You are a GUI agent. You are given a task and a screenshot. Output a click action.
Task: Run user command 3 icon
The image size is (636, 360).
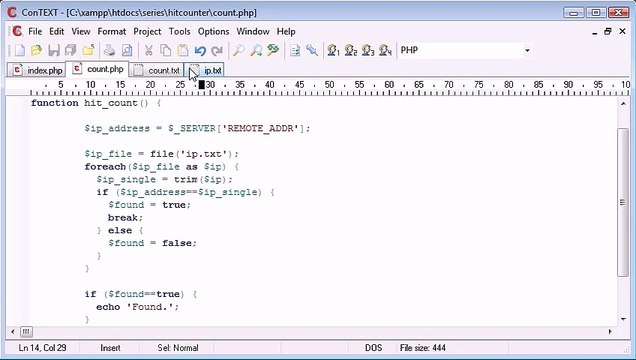point(368,50)
